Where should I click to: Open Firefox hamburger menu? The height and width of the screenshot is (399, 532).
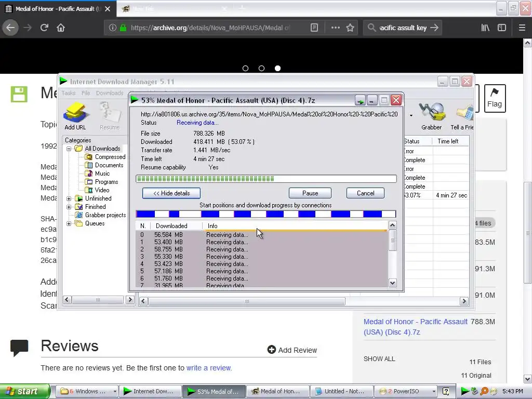pos(522,28)
